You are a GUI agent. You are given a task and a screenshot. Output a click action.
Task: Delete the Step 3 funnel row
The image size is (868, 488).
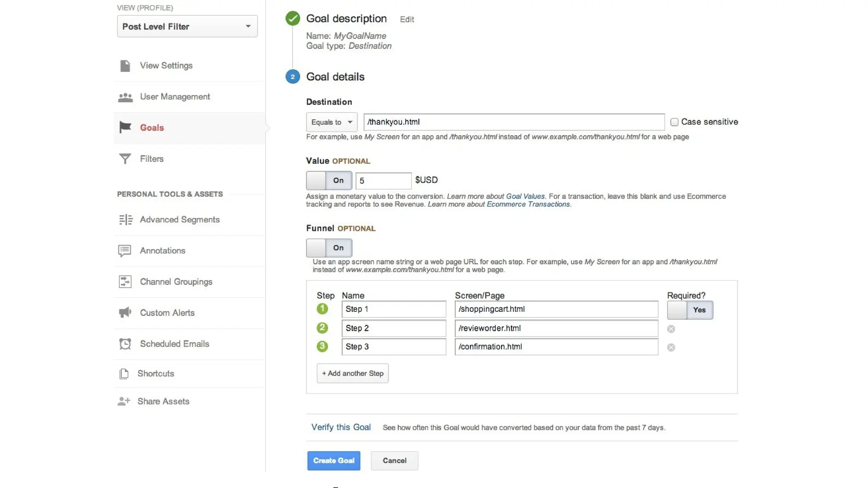(x=671, y=347)
